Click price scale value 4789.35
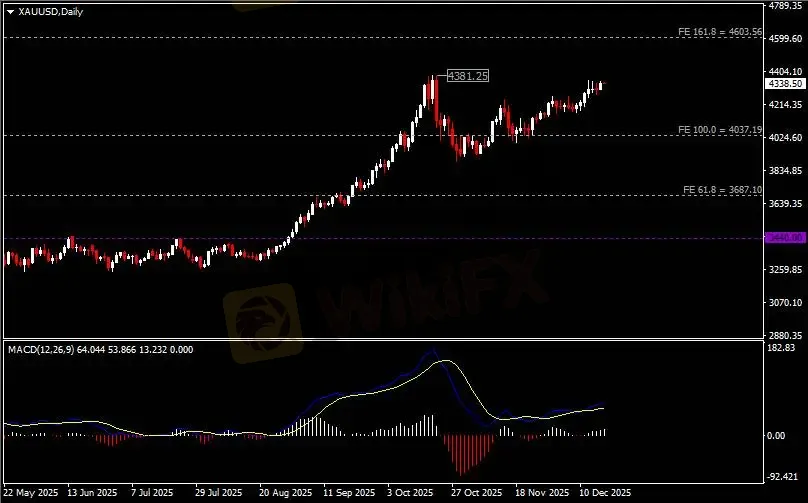Screen dimensions: 808x503 [785, 6]
